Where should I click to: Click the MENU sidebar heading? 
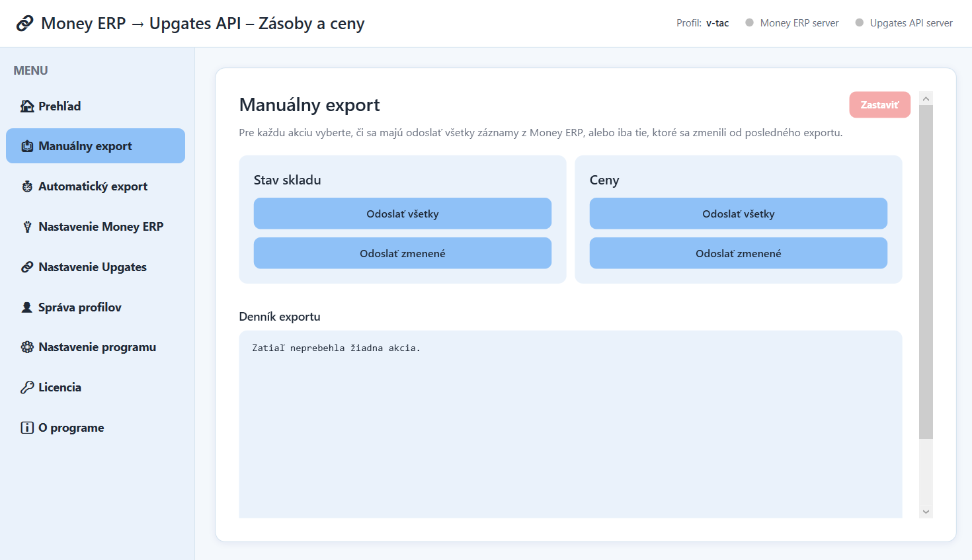click(30, 71)
